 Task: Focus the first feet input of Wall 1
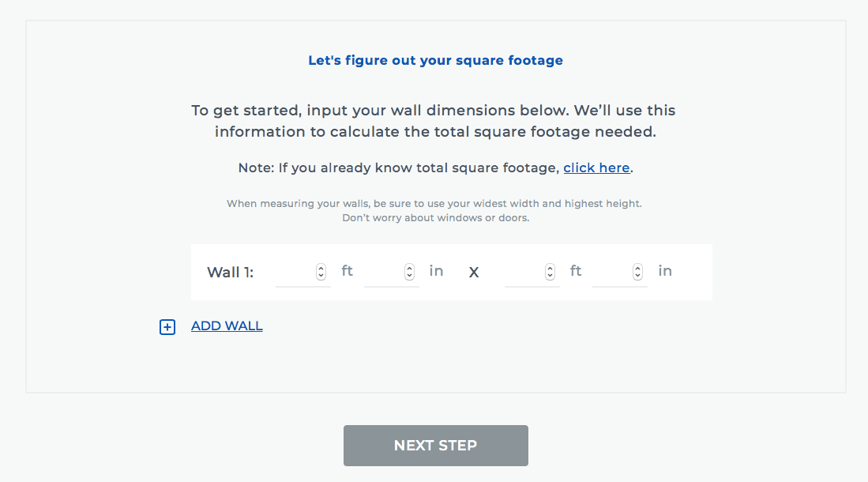[295, 272]
